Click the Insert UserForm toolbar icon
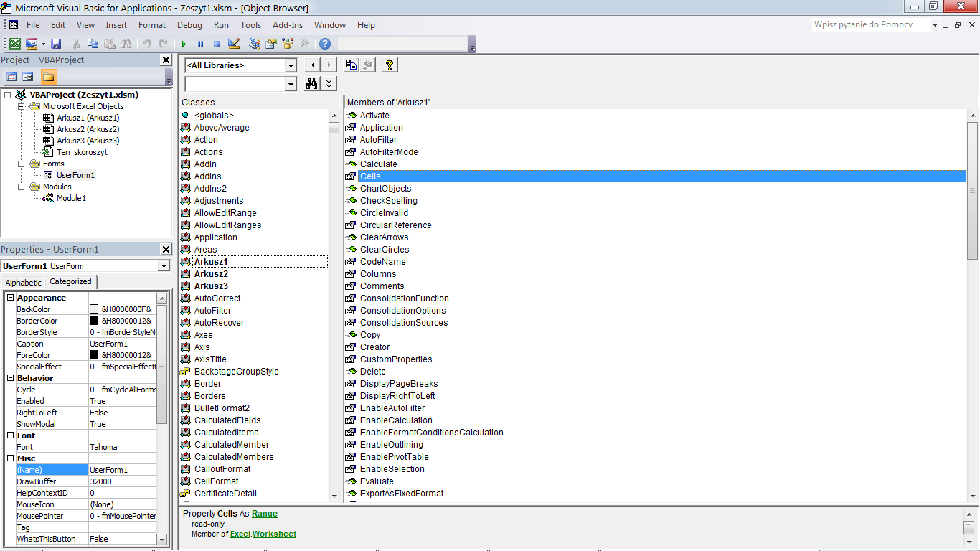980x551 pixels. pos(31,44)
